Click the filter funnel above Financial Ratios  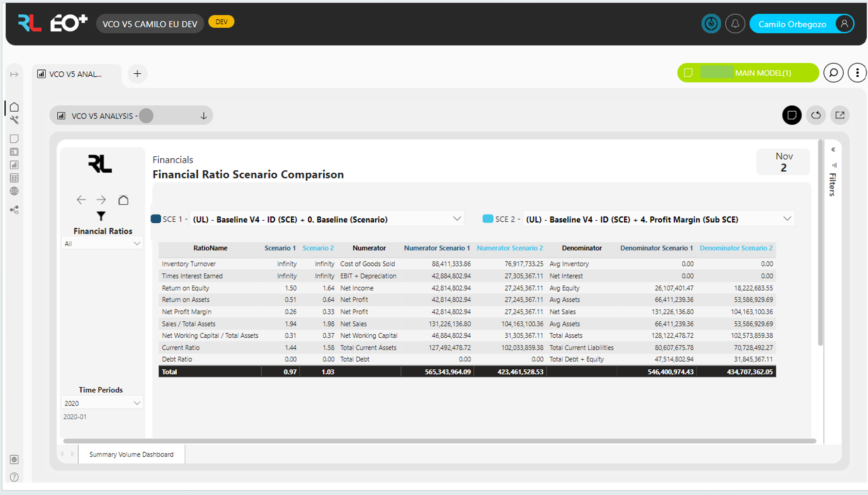point(101,216)
